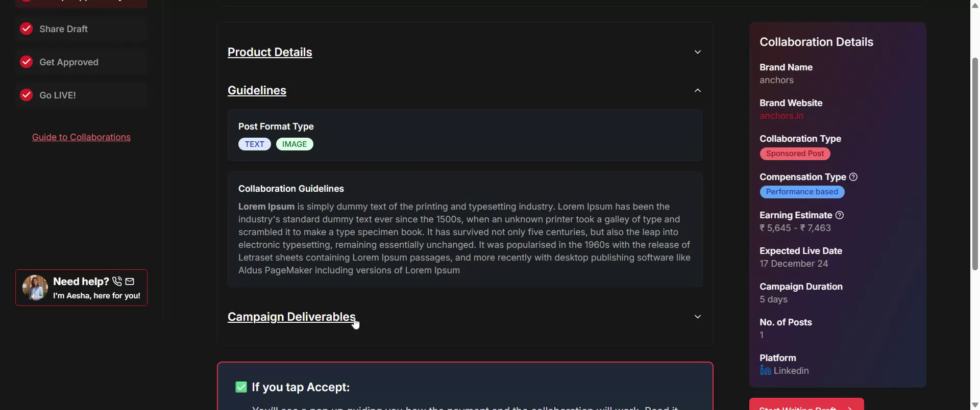
Task: Click the TEXT post format tag
Action: [x=254, y=144]
